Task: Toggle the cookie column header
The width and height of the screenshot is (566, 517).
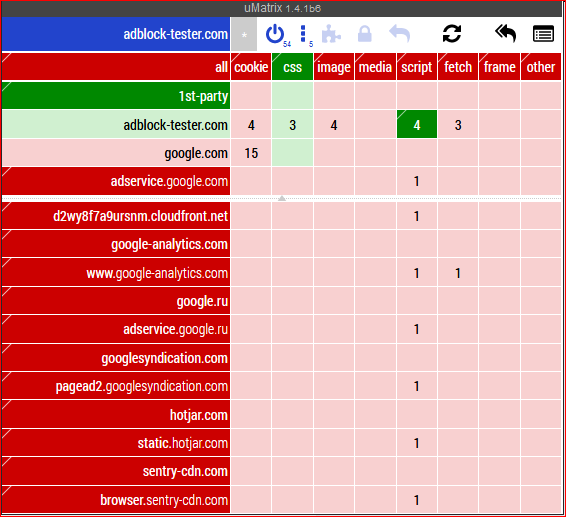Action: [251, 67]
